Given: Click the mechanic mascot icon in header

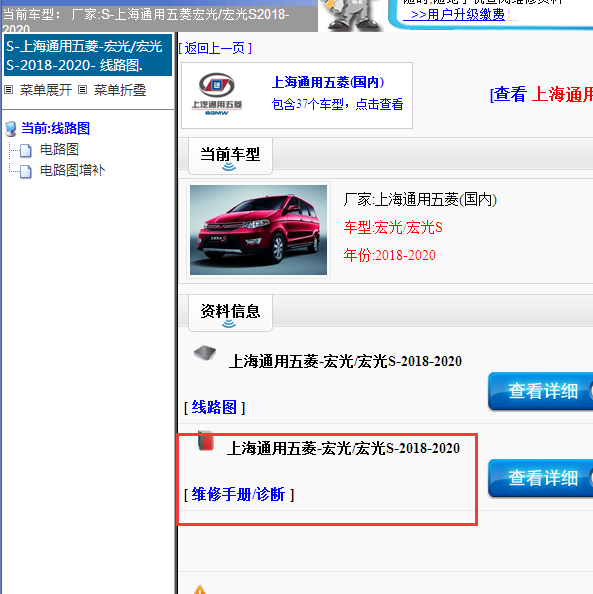Looking at the screenshot, I should pyautogui.click(x=351, y=15).
